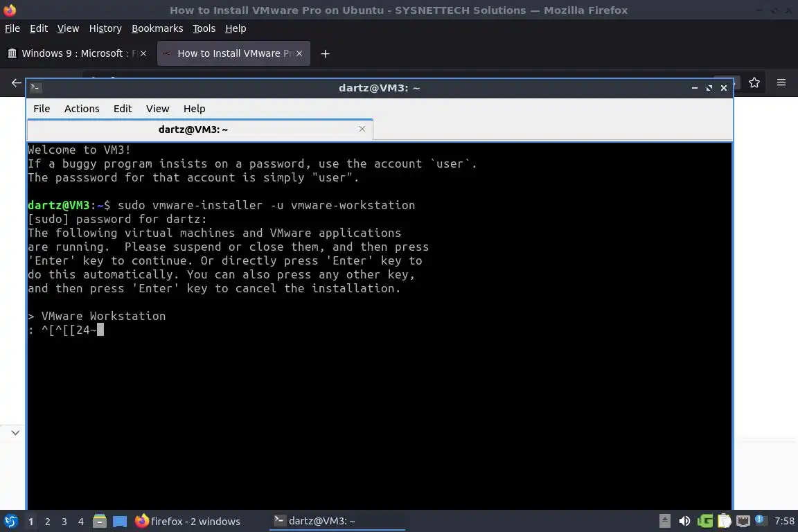Screen dimensions: 798x532
Task: Click the terminal cursor after ^[^[[24~
Action: tap(100, 330)
